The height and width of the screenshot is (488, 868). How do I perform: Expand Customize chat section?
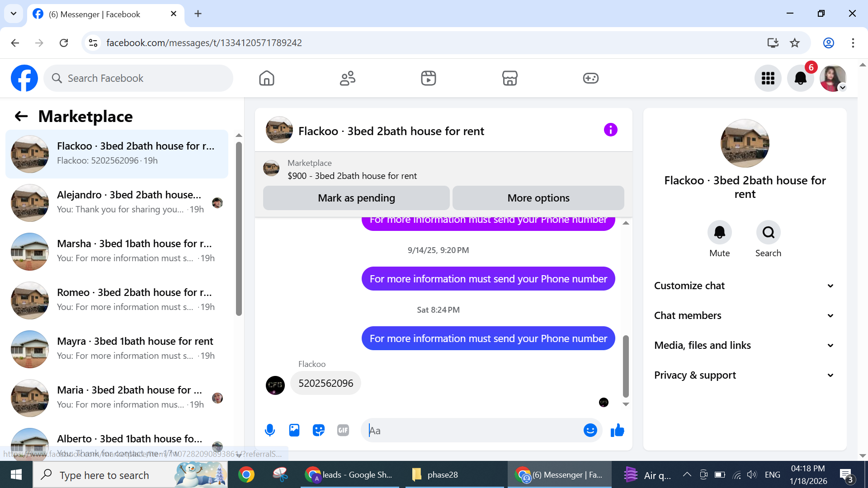pyautogui.click(x=744, y=286)
